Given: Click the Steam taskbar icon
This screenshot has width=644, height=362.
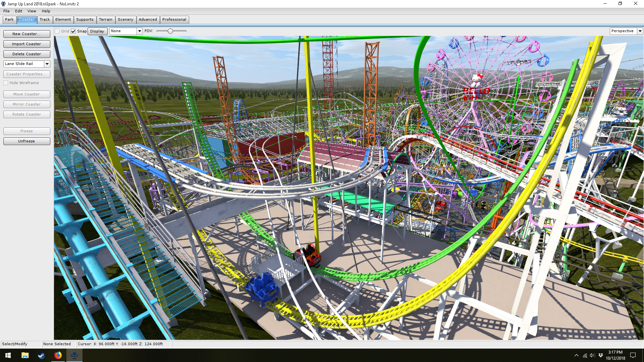Looking at the screenshot, I should tap(41, 355).
